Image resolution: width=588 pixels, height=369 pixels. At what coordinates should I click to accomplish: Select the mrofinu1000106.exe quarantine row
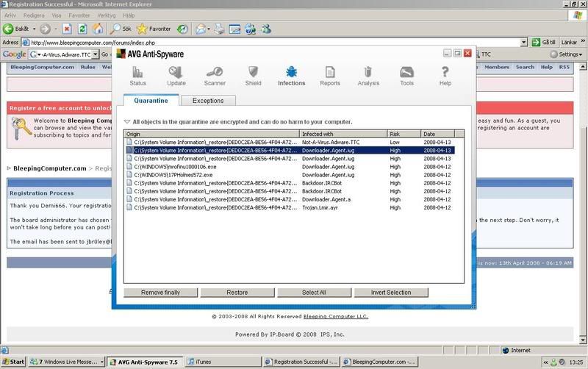click(290, 167)
